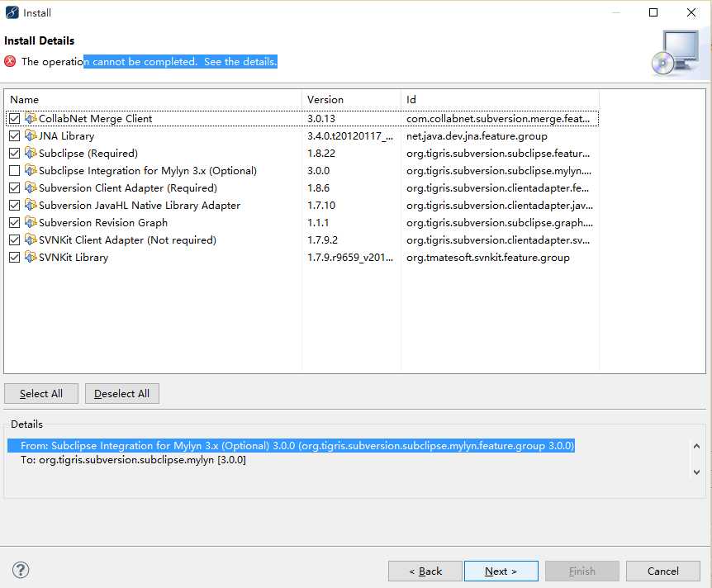
Task: Click version cell 1.7.10
Action: point(321,206)
